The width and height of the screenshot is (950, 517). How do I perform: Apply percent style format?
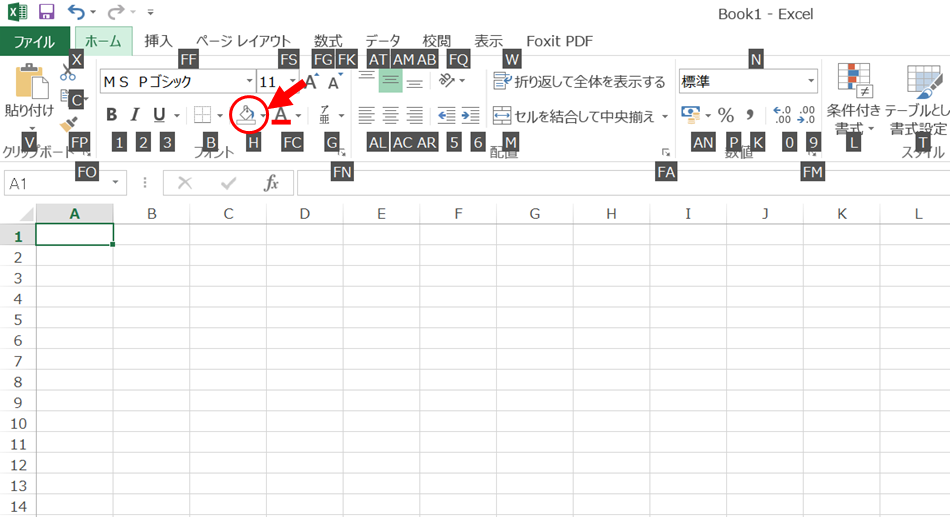click(726, 115)
